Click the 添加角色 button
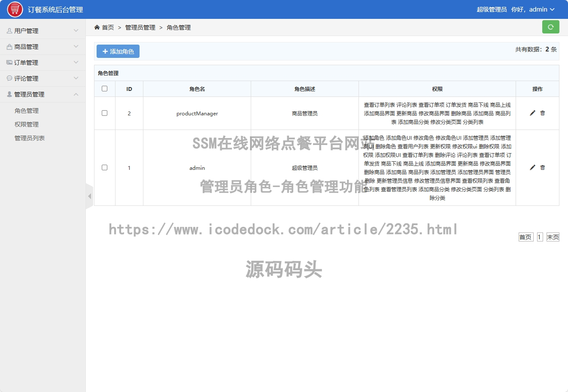 coord(118,51)
